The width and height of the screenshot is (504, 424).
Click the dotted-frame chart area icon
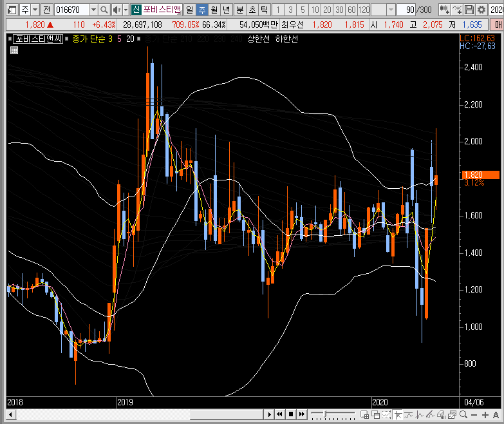(386, 415)
